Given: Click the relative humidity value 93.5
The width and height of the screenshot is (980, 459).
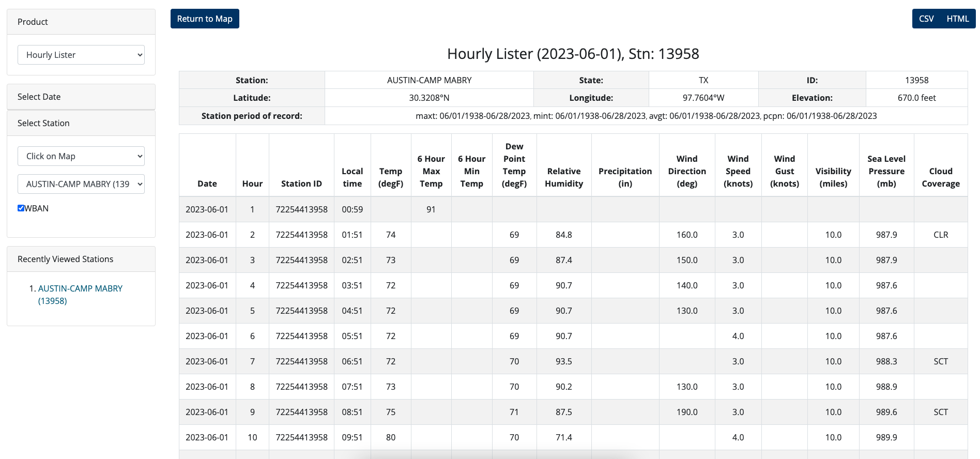Looking at the screenshot, I should [x=564, y=361].
